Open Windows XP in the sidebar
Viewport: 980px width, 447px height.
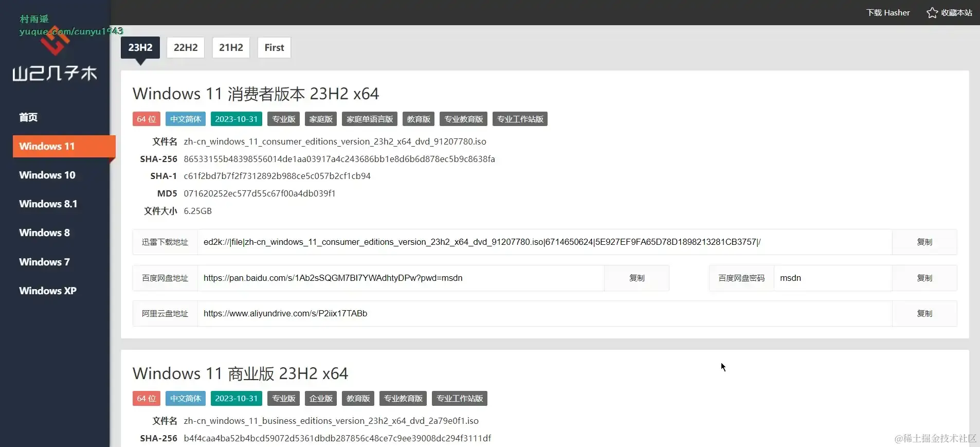point(48,291)
